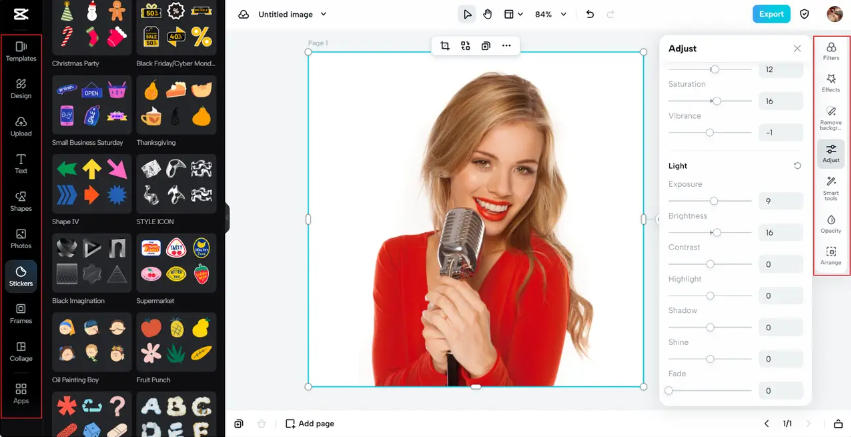The width and height of the screenshot is (851, 437).
Task: Open the Black Imagination sticker pack
Action: click(x=92, y=263)
